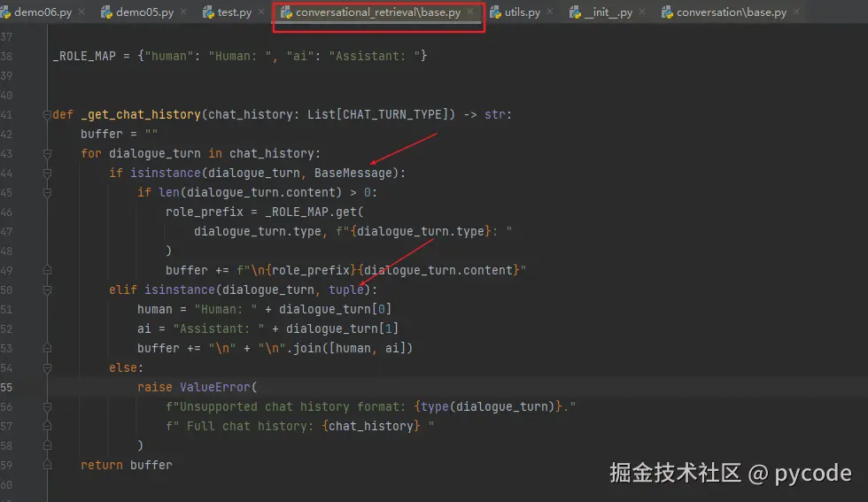Click 'List[CHAT_TURN_TYPE]' type annotation
868x502 pixels.
(x=382, y=114)
